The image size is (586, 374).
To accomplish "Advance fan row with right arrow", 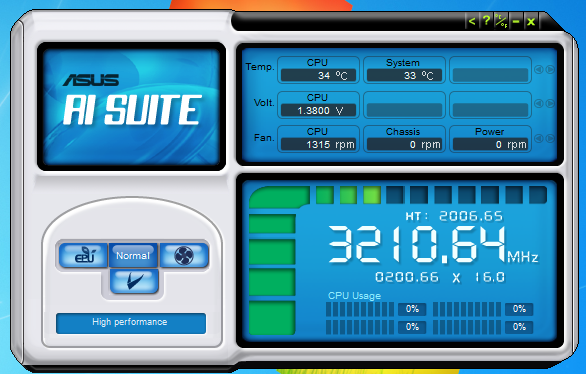I will [x=550, y=138].
